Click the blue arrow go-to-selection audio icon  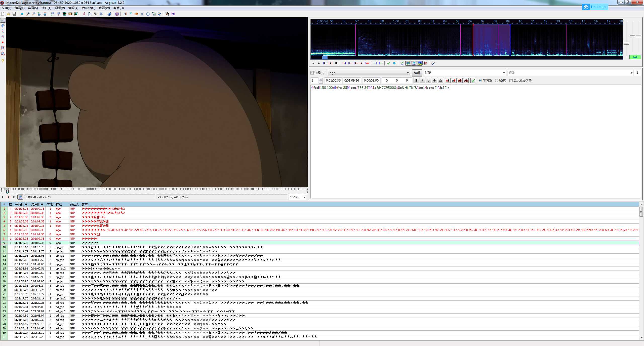point(394,63)
